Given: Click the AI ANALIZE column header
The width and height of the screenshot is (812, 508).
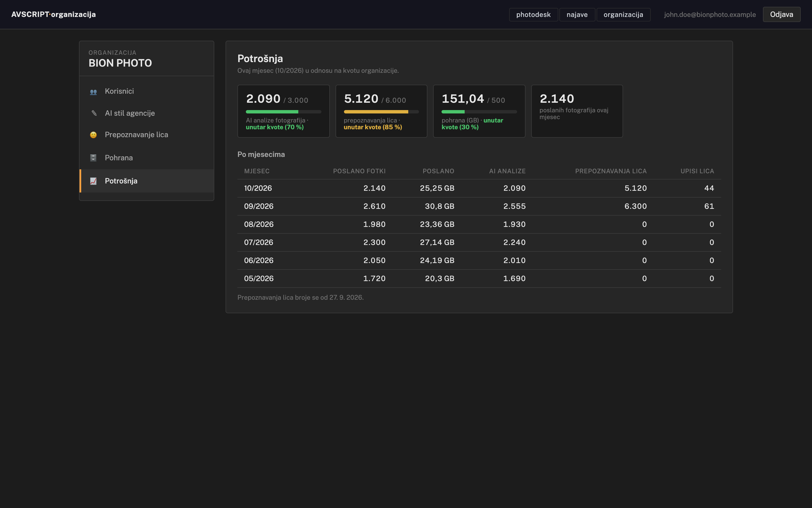Looking at the screenshot, I should (507, 171).
